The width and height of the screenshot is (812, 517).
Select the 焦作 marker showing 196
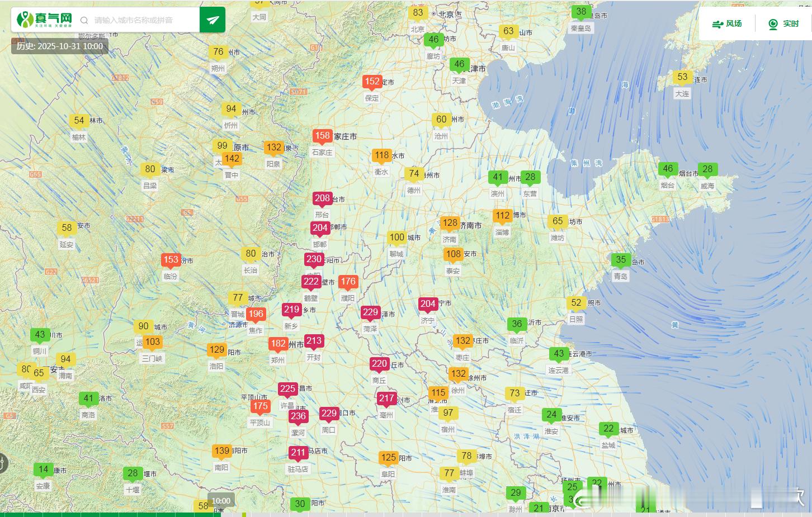point(256,315)
